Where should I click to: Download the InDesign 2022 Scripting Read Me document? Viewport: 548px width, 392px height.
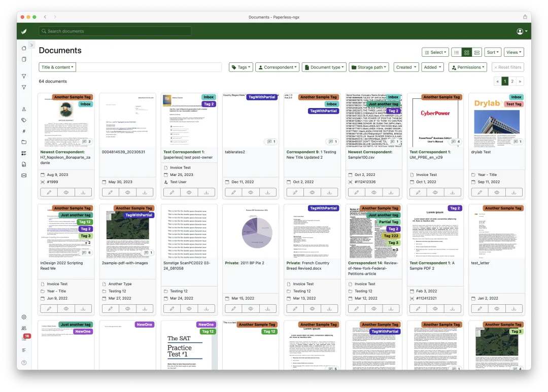[x=83, y=308]
